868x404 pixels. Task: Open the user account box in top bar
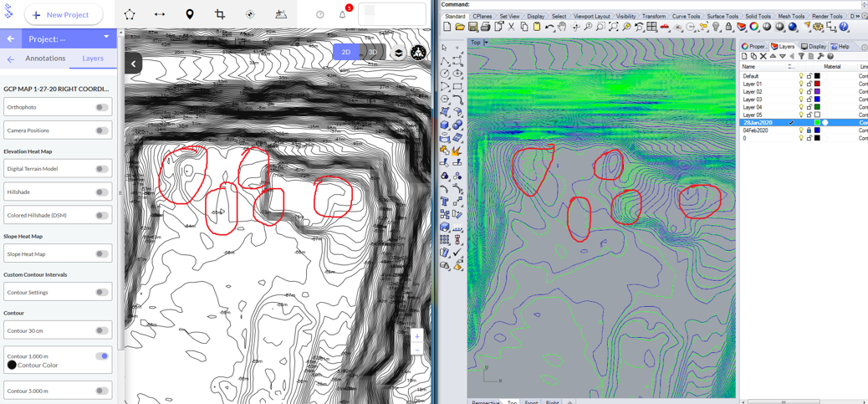click(x=391, y=14)
